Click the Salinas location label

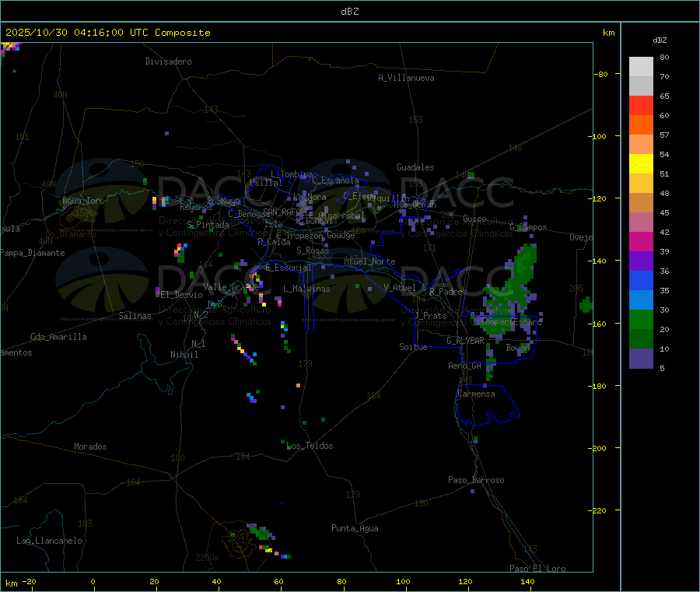point(135,316)
